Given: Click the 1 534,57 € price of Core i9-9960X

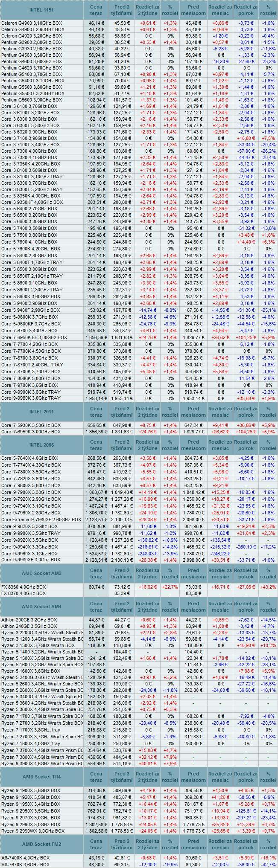Looking at the screenshot, I should [x=96, y=554].
